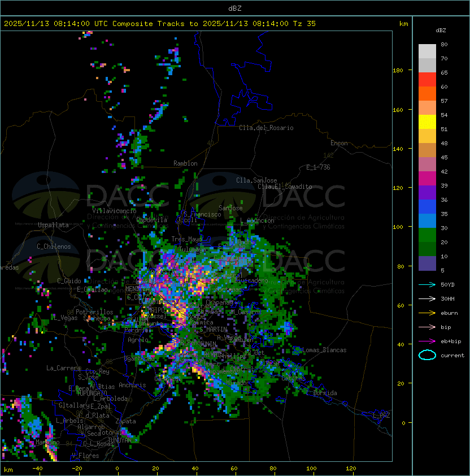This screenshot has height=476, width=470.
Task: Select the 'S_MARTIN' map label
Action: 214,330
